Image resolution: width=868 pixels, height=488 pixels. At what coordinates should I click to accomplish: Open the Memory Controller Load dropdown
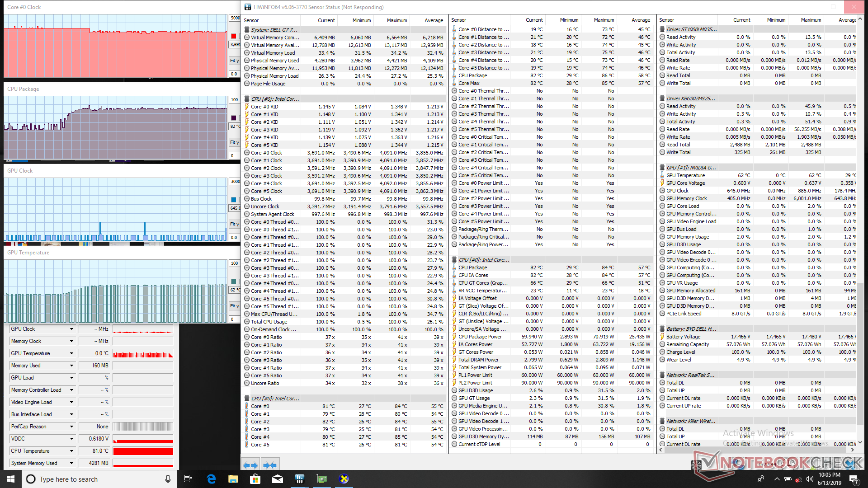click(x=71, y=390)
